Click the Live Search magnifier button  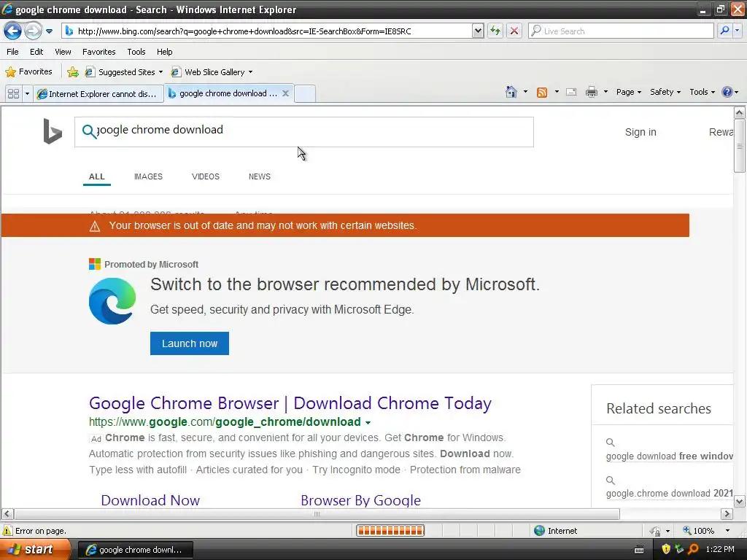[724, 31]
